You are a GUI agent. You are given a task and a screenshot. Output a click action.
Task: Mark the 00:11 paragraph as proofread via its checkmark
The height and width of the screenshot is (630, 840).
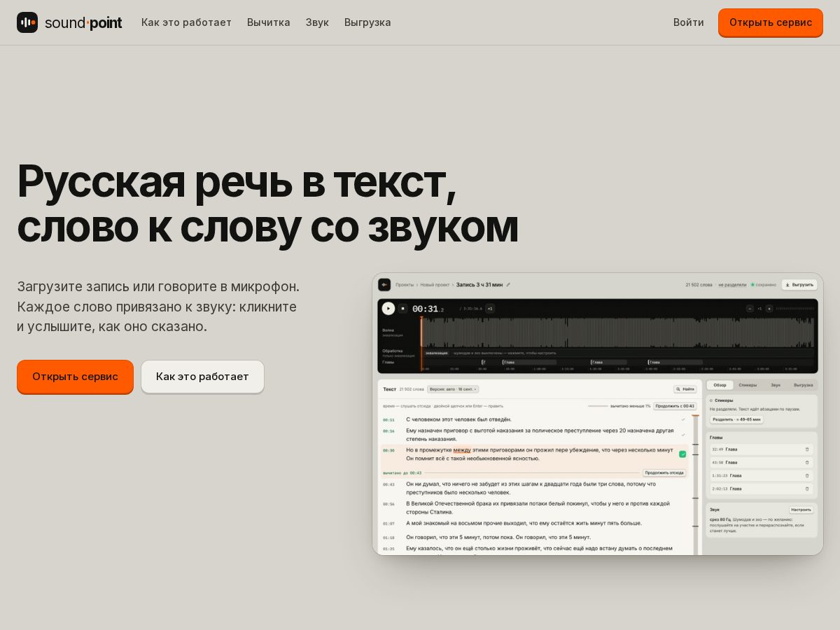pyautogui.click(x=683, y=419)
